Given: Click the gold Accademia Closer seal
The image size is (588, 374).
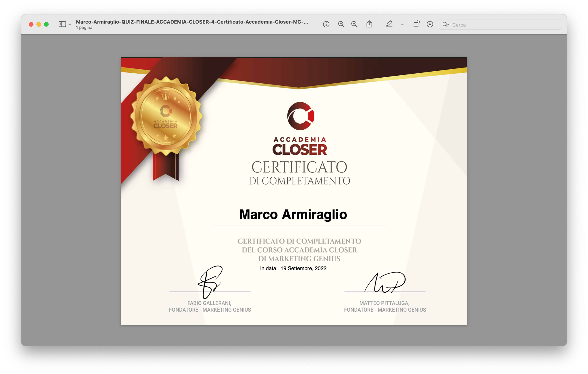Looking at the screenshot, I should [x=166, y=116].
